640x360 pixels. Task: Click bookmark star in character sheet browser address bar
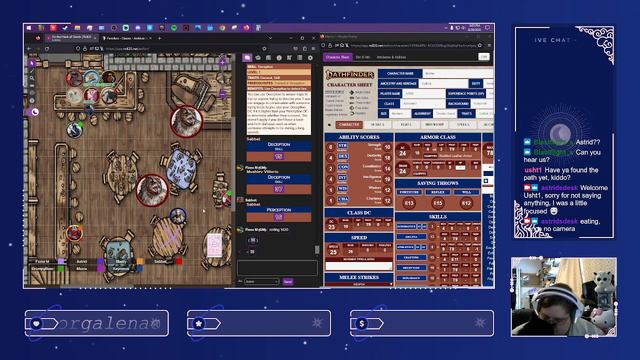click(480, 46)
